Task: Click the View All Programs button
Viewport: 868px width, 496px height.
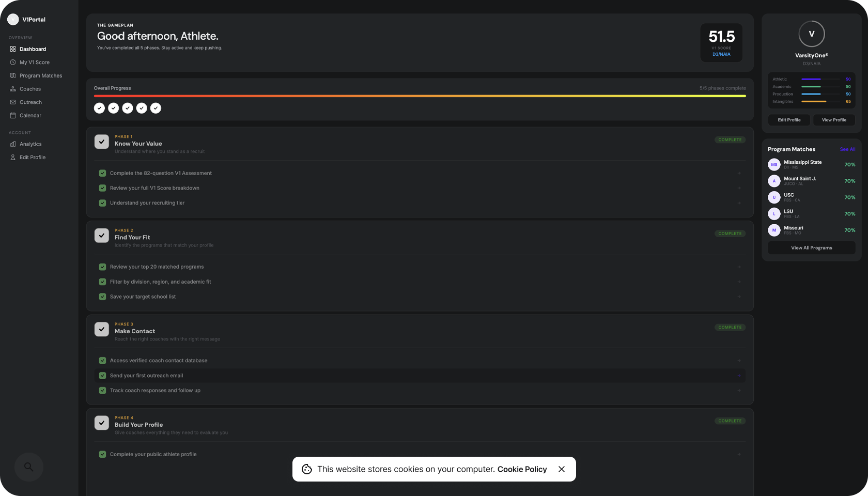Action: tap(811, 248)
